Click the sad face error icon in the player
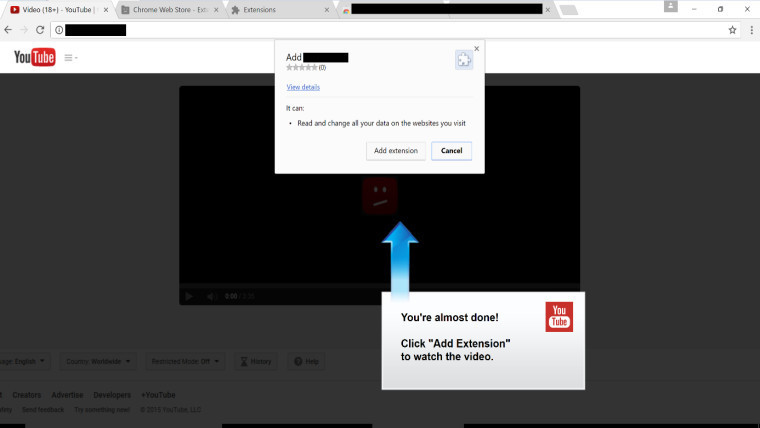This screenshot has height=428, width=760. 380,196
